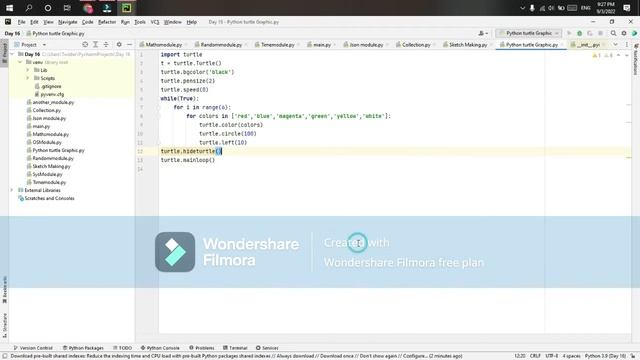Open the Python turtle Graphic run configuration dropdown
Screen dimensions: 640x360
(x=529, y=33)
